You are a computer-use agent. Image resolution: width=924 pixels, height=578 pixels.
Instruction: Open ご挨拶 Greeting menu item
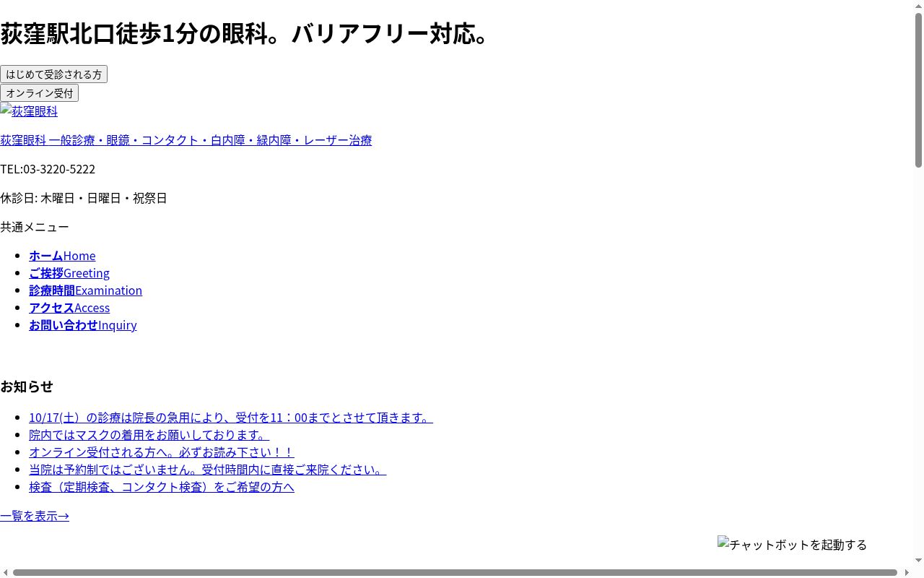pyautogui.click(x=69, y=273)
